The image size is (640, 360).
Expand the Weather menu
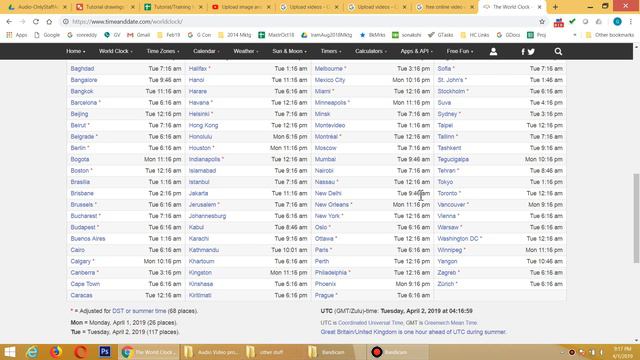[246, 51]
